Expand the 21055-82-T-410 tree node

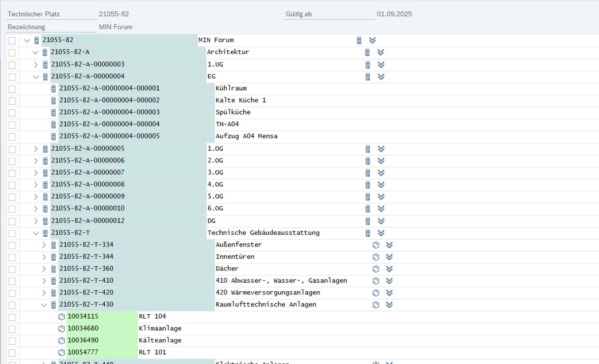point(44,281)
